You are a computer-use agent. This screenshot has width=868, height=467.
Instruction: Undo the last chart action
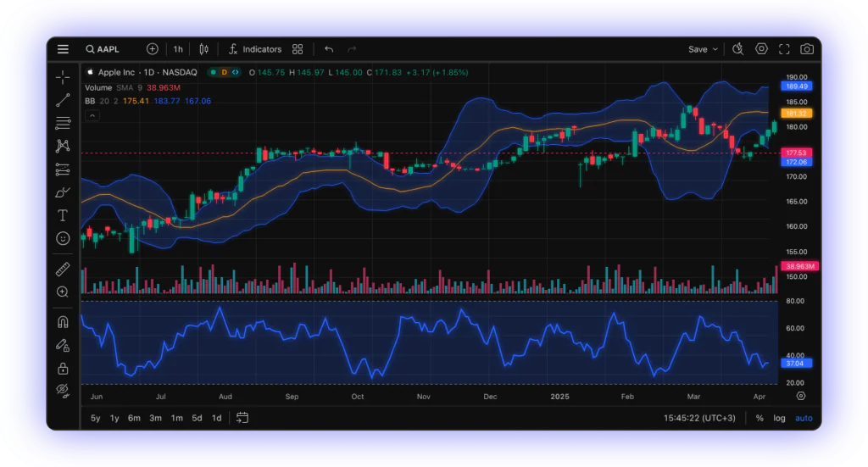(329, 49)
